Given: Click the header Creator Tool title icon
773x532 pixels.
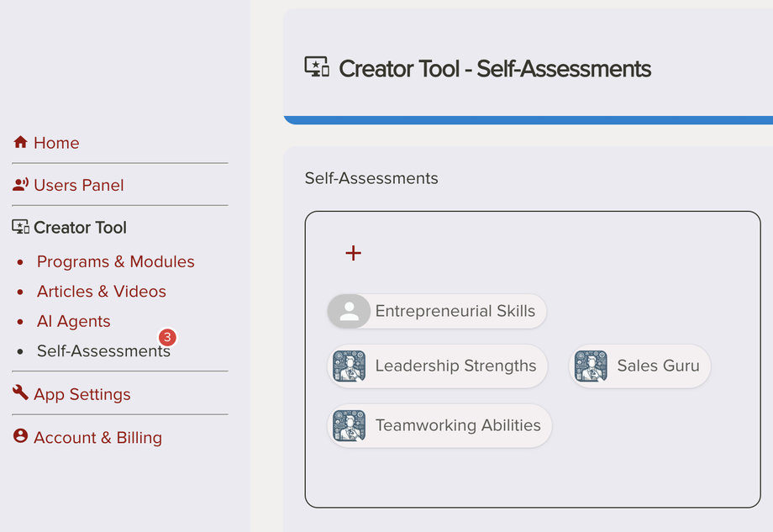Looking at the screenshot, I should [317, 67].
